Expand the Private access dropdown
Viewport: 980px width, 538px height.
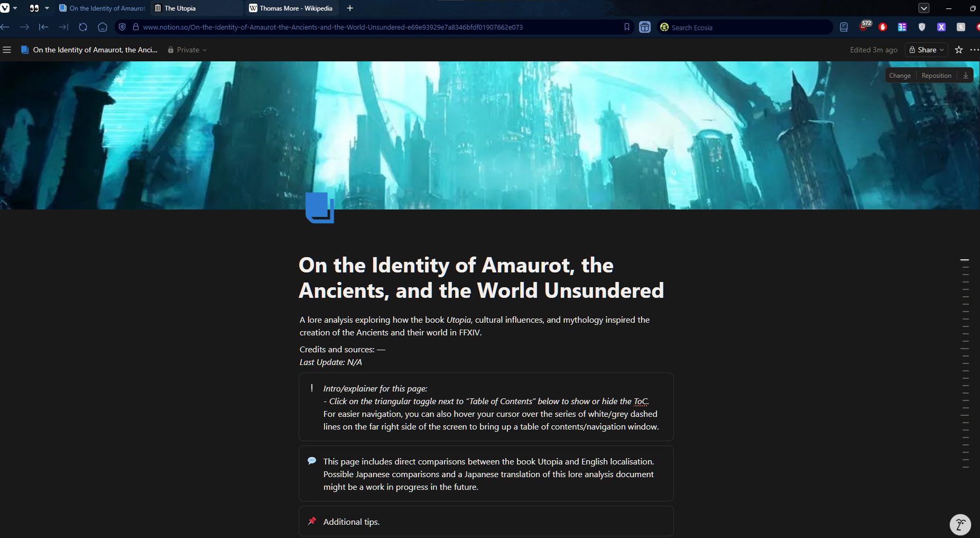click(x=188, y=50)
